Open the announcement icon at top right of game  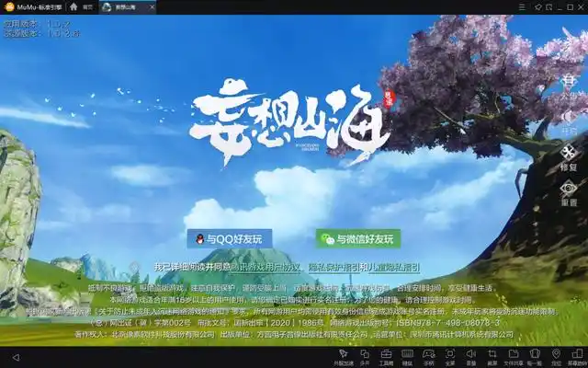click(x=570, y=86)
